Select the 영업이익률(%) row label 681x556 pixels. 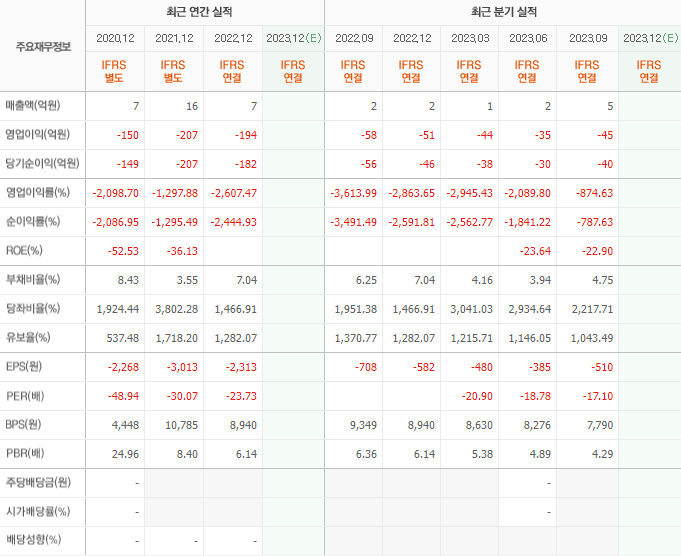click(37, 192)
